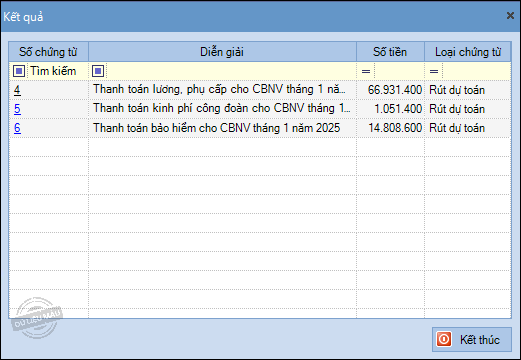Open equals filter operator in Số tiền column
Image resolution: width=521 pixels, height=360 pixels.
pos(366,71)
